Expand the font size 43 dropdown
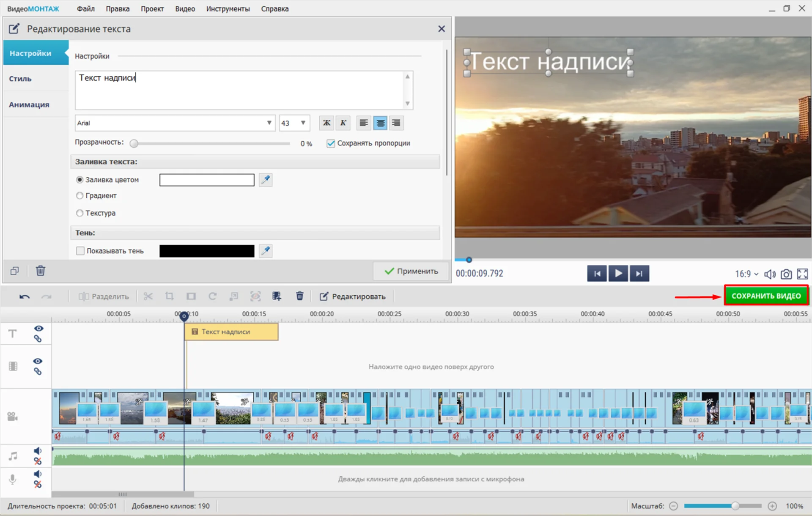This screenshot has height=516, width=812. click(x=303, y=123)
